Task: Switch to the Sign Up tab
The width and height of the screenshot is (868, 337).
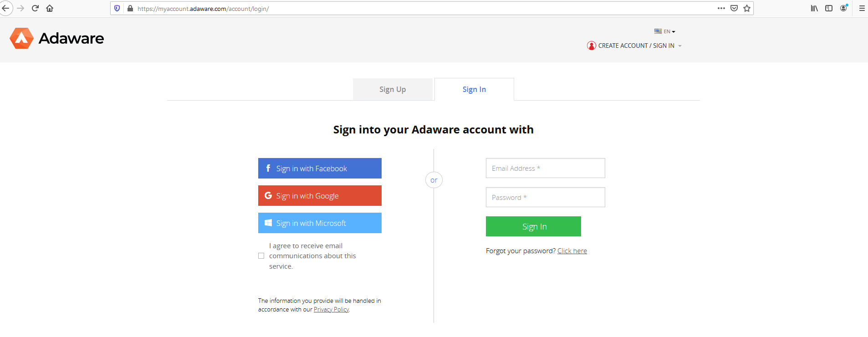Action: tap(392, 89)
